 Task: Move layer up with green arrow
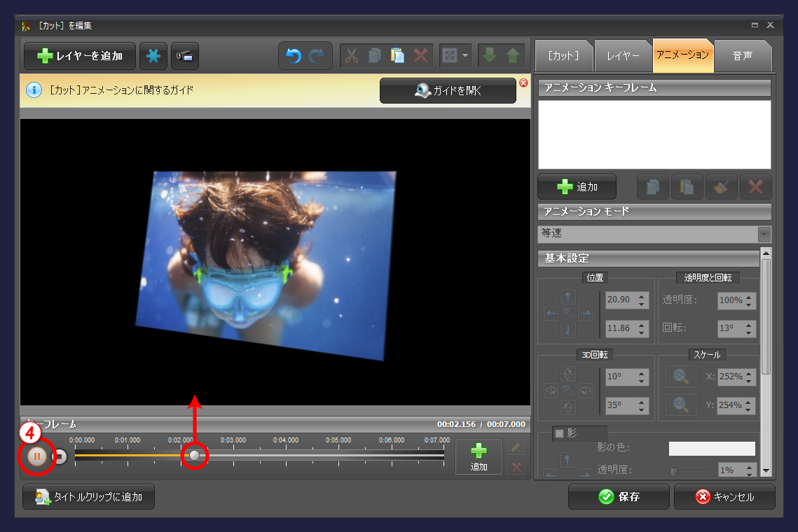(x=513, y=56)
